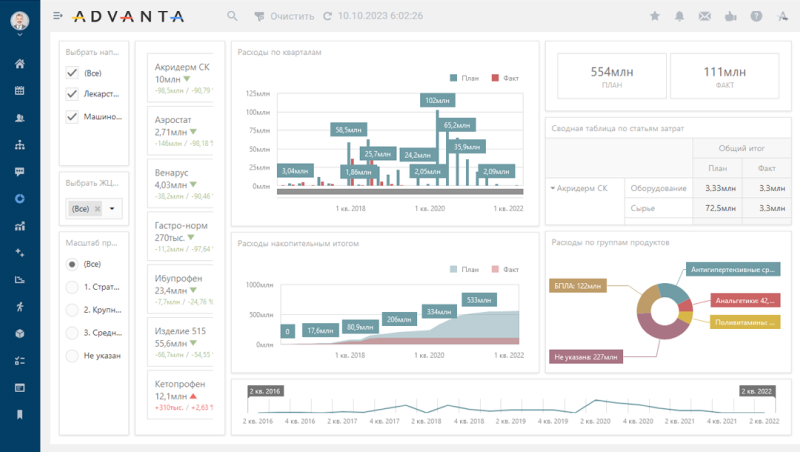The width and height of the screenshot is (800, 452).
Task: Expand user profile chevron under avatar
Action: (x=19, y=36)
